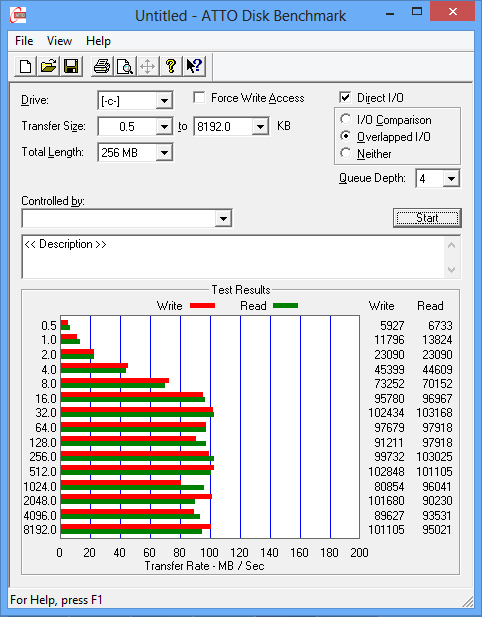Click inside the Description text box
Viewport: 482px width, 617px height.
tap(234, 257)
